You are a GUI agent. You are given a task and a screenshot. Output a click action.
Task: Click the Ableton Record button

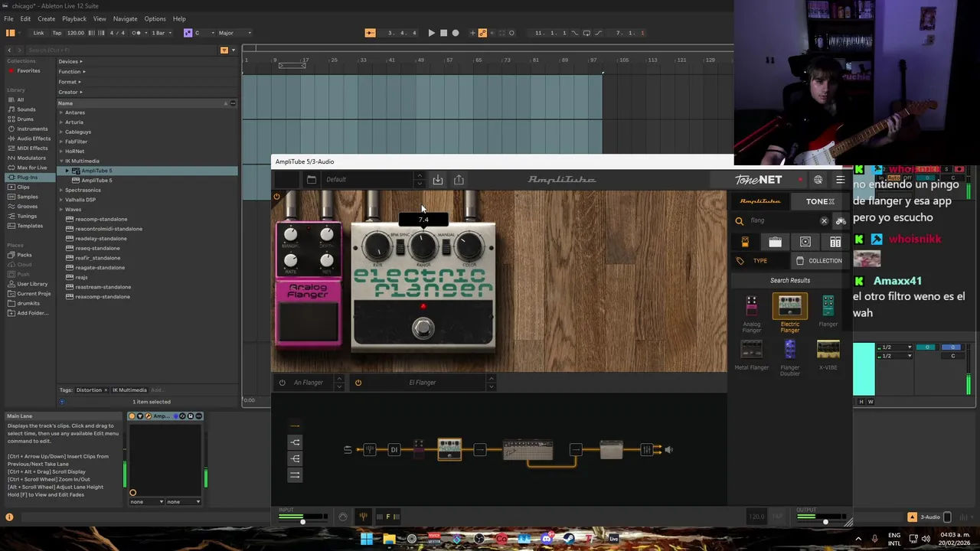[x=456, y=33]
